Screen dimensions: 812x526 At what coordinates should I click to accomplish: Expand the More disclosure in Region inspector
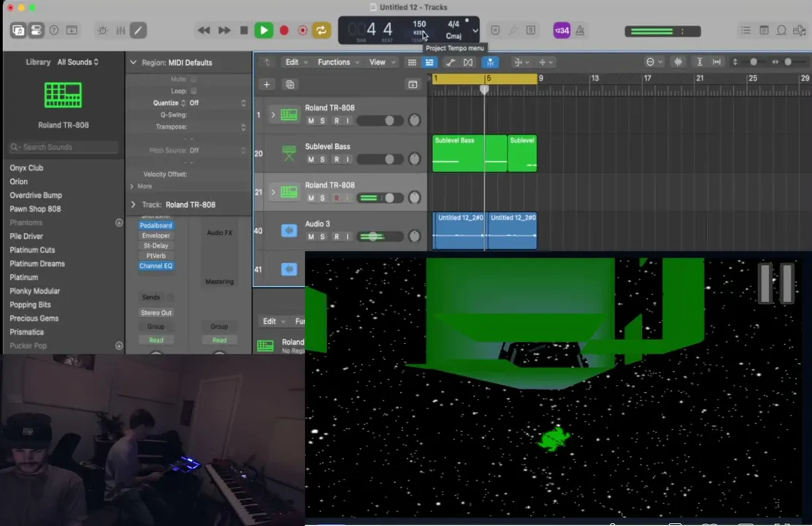click(132, 186)
